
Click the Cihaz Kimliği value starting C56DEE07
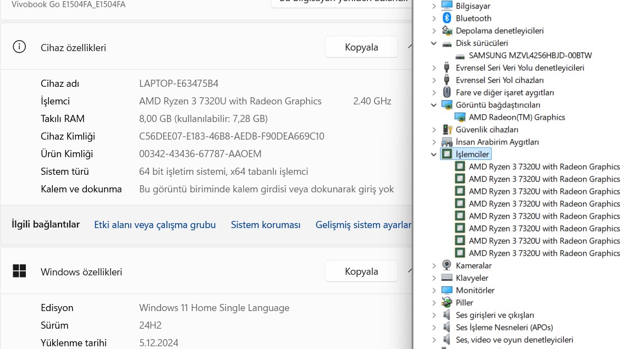[232, 136]
